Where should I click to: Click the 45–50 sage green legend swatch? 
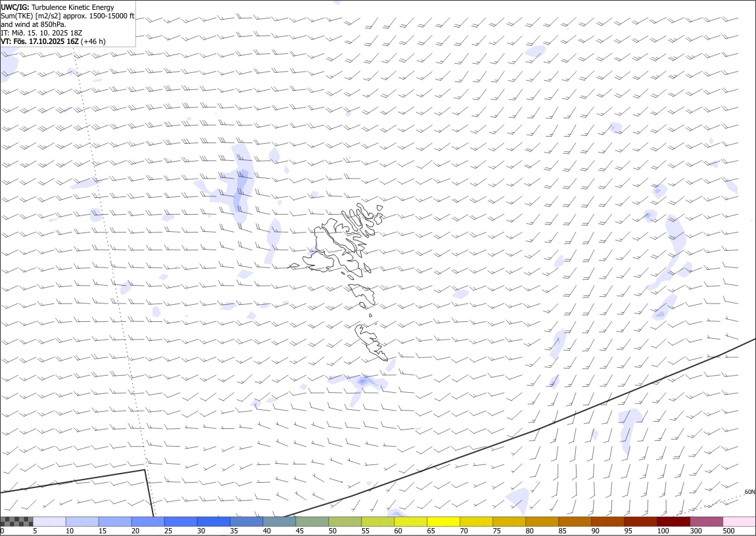point(312,522)
